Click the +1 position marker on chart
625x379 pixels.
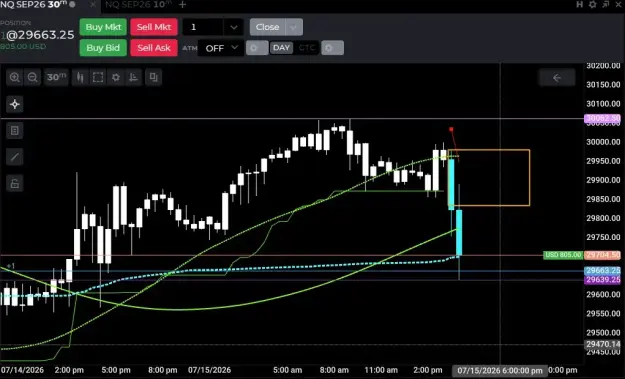[x=10, y=266]
